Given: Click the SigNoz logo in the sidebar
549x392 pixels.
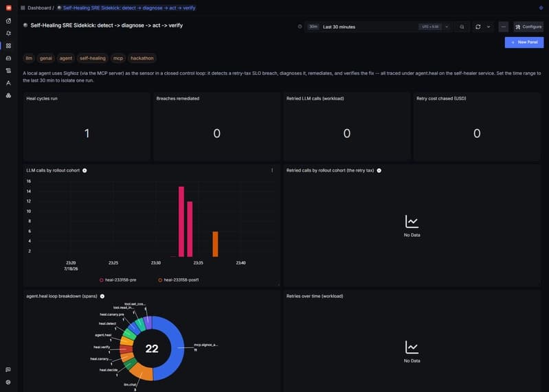Looking at the screenshot, I should [x=8, y=8].
